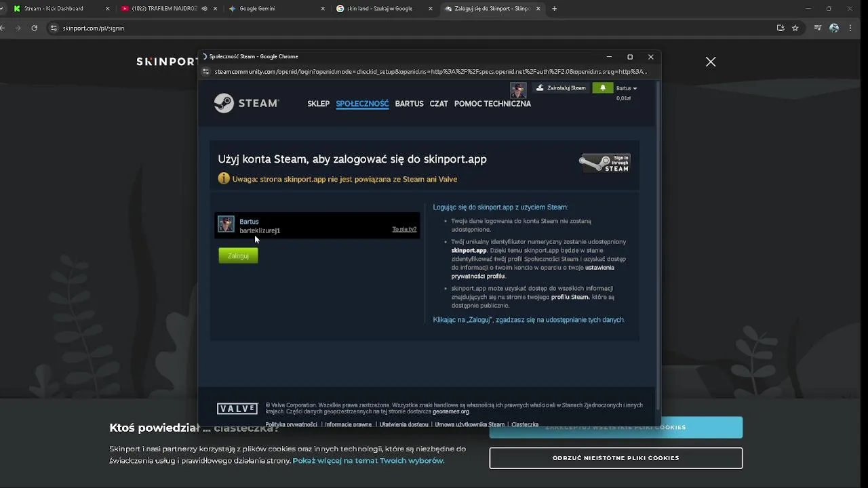Click the steamcommunity.com URL in popup
The height and width of the screenshot is (488, 868).
(431, 71)
